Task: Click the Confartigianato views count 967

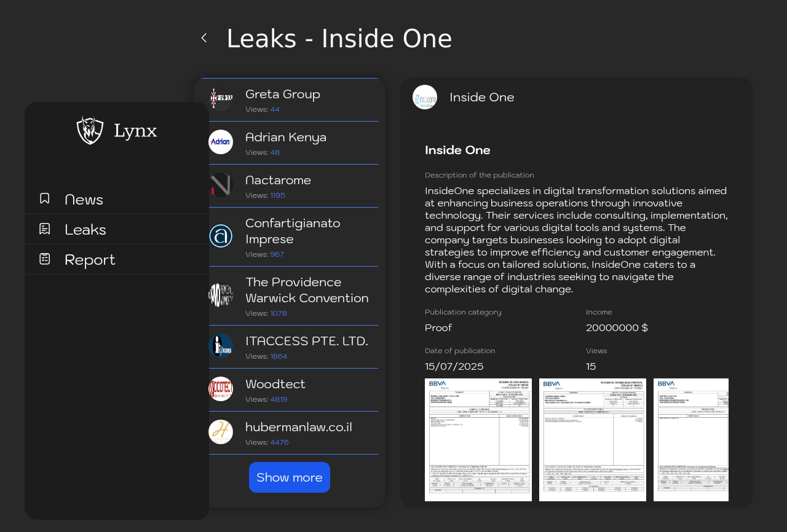Action: pos(277,254)
